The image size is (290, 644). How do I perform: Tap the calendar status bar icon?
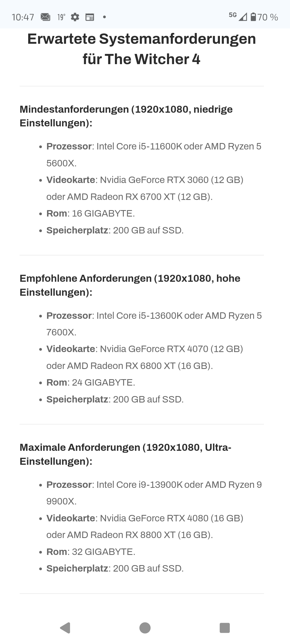tap(90, 17)
